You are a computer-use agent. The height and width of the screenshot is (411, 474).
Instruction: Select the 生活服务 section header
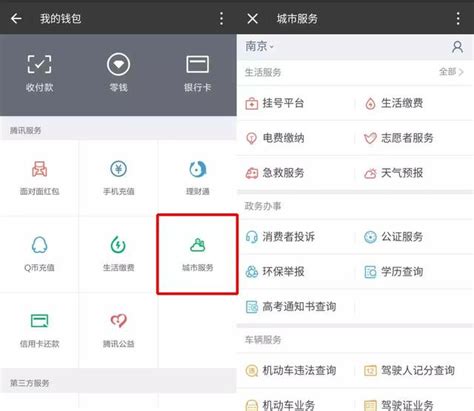[263, 72]
